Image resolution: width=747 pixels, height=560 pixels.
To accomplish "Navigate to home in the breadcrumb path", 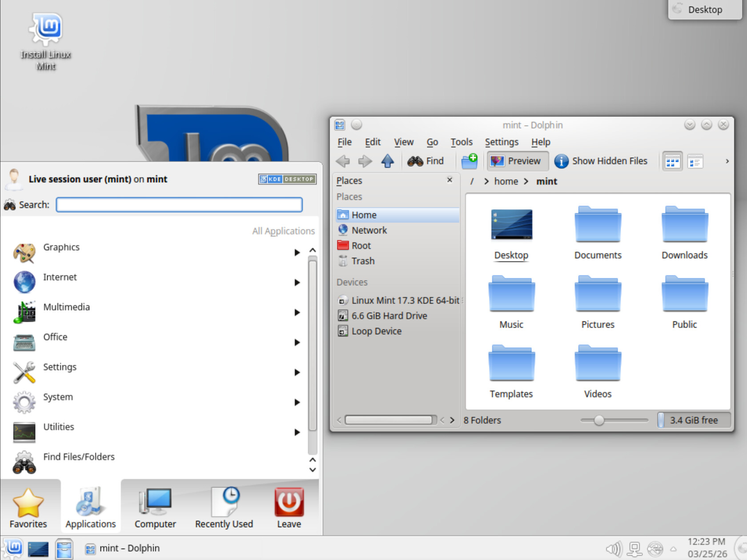I will click(506, 181).
